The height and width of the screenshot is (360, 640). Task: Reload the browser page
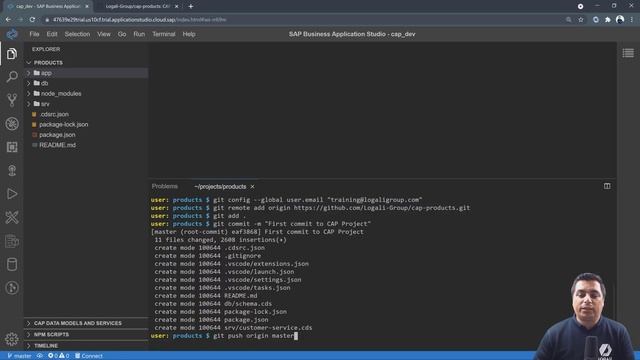pyautogui.click(x=32, y=20)
